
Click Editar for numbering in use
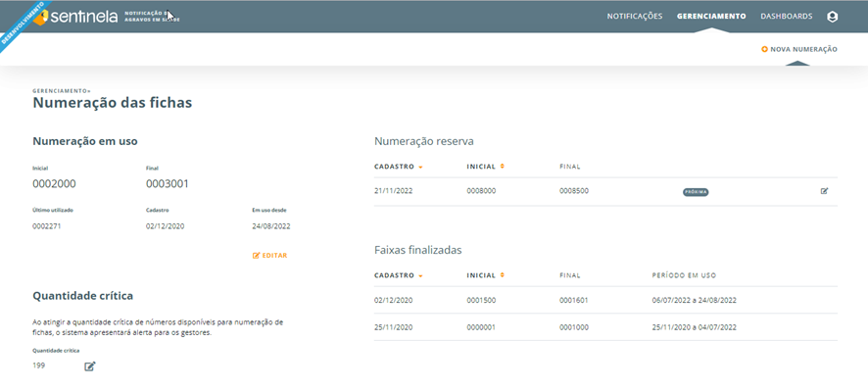coord(270,256)
